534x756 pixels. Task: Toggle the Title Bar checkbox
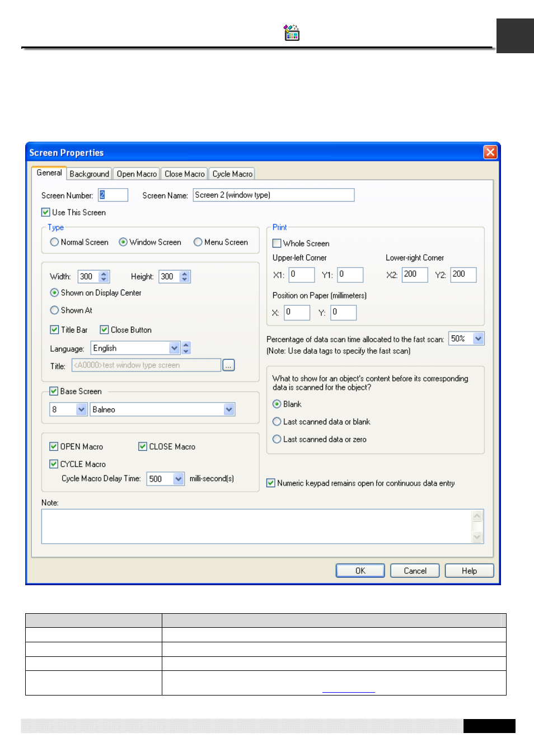click(54, 330)
